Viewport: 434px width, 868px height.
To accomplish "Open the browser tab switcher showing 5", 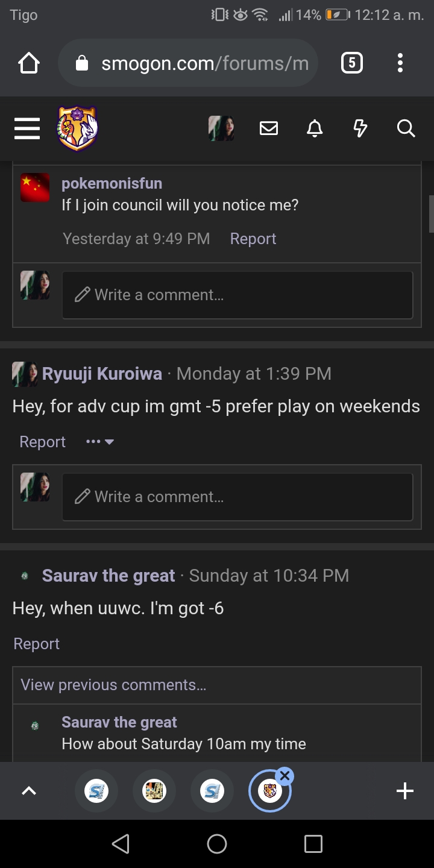I will (352, 62).
